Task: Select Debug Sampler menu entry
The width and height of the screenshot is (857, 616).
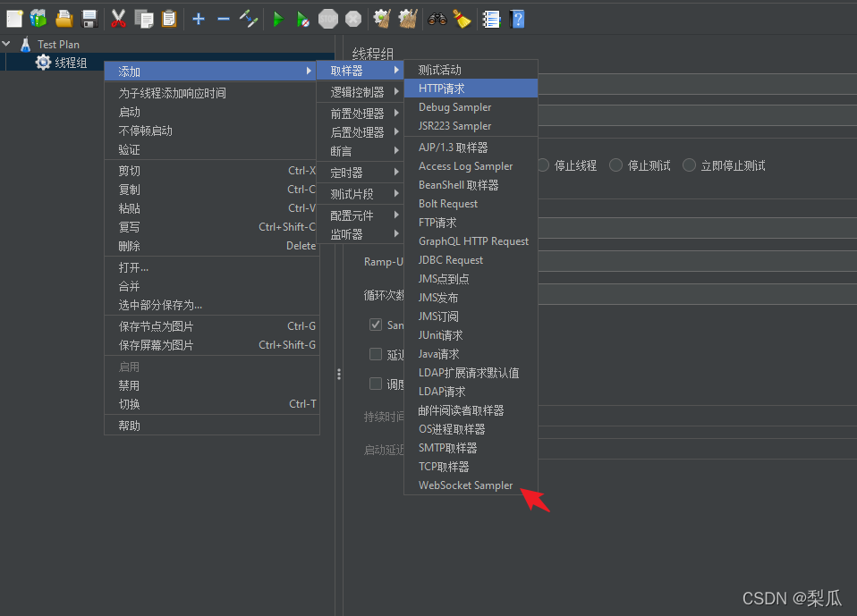Action: click(x=471, y=107)
